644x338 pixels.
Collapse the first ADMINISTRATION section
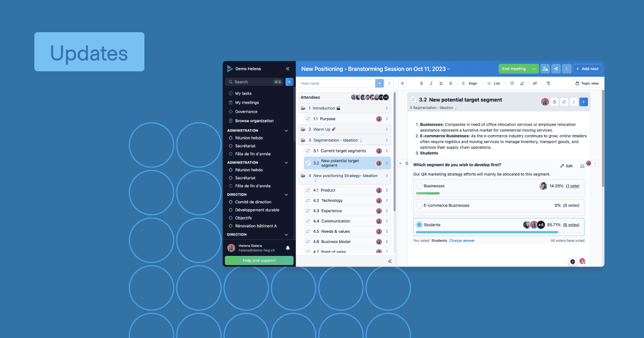point(286,130)
